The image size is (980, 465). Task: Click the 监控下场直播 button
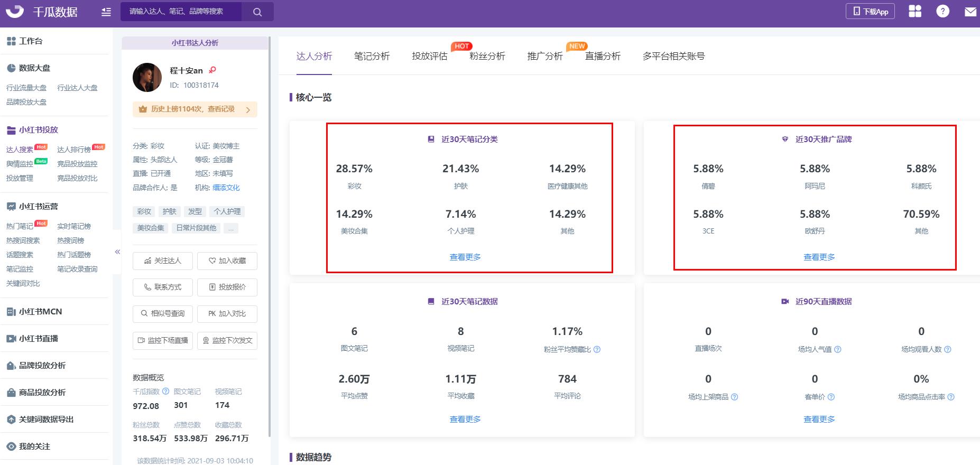[163, 341]
